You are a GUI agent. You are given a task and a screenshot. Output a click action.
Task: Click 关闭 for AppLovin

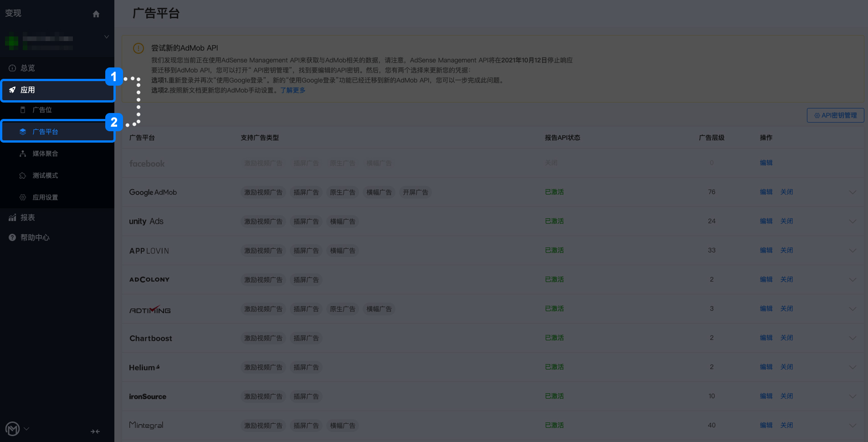click(786, 250)
